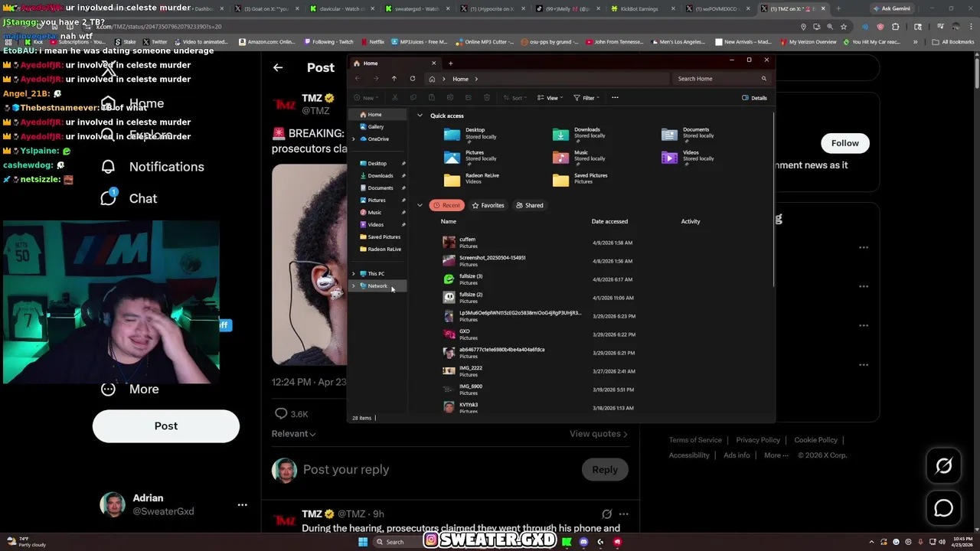Expand OneDrive in the navigation pane
The image size is (980, 551).
354,139
